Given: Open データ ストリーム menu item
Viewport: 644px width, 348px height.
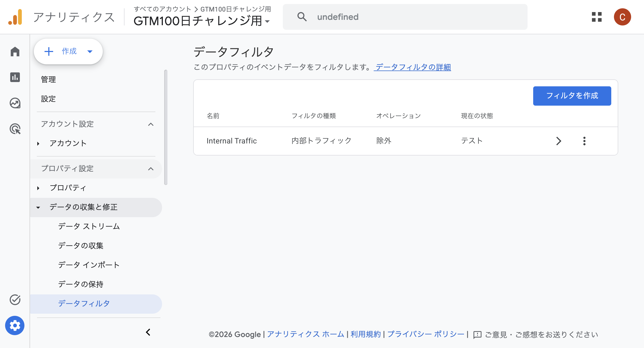Looking at the screenshot, I should tap(89, 226).
